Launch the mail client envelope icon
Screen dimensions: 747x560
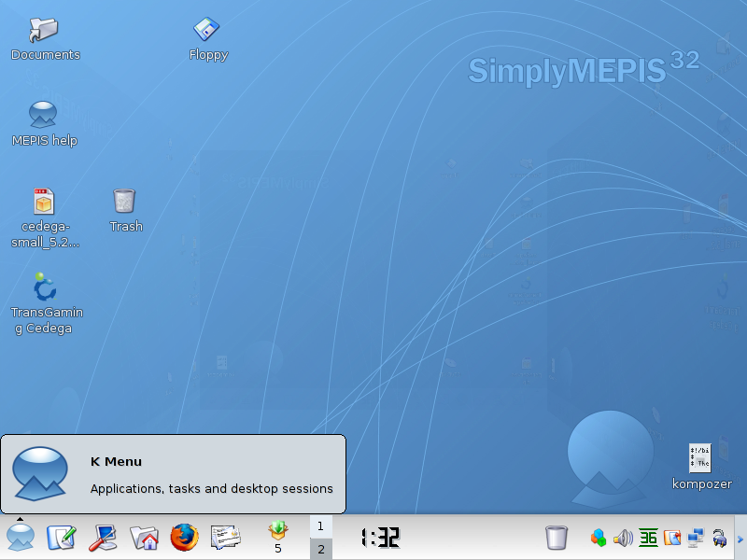pos(226,538)
